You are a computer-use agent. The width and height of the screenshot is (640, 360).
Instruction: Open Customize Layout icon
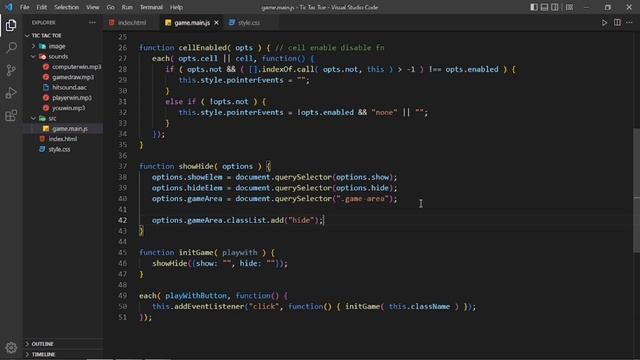pos(569,7)
